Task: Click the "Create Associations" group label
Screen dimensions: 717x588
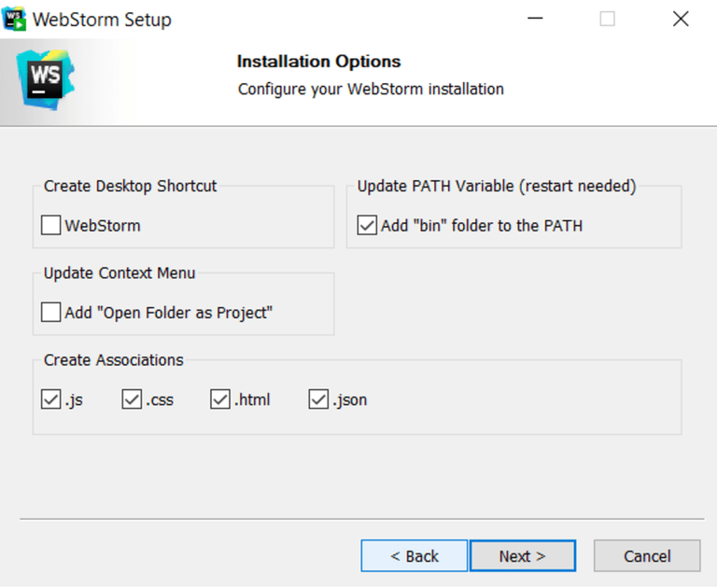Action: tap(114, 360)
